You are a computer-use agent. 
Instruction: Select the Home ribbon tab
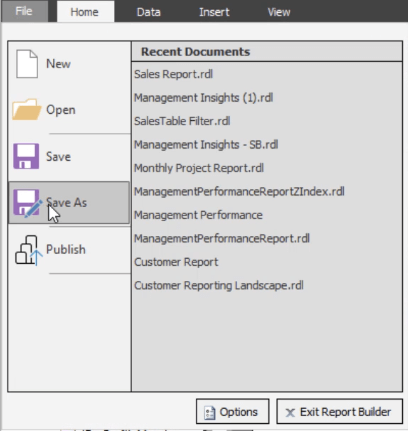[84, 12]
